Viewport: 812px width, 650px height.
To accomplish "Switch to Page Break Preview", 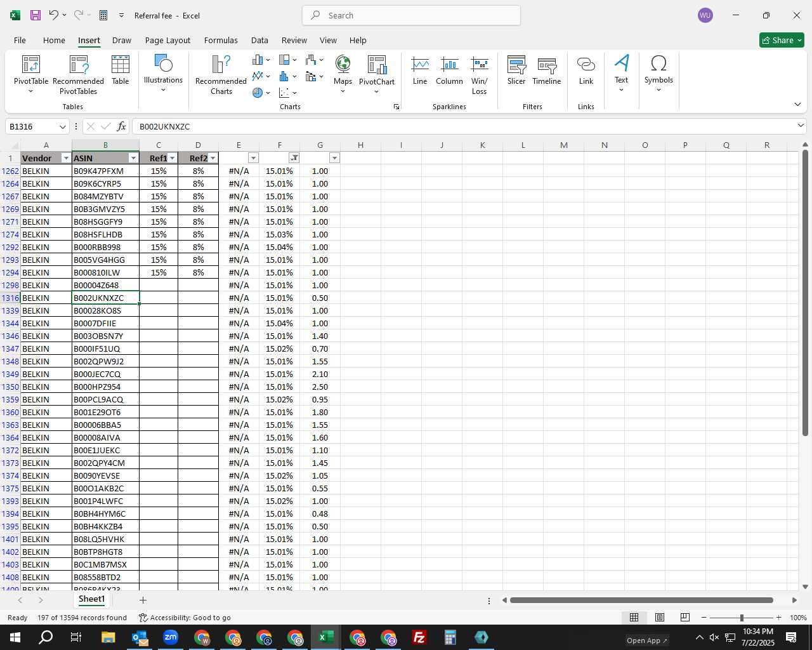I will tap(685, 618).
